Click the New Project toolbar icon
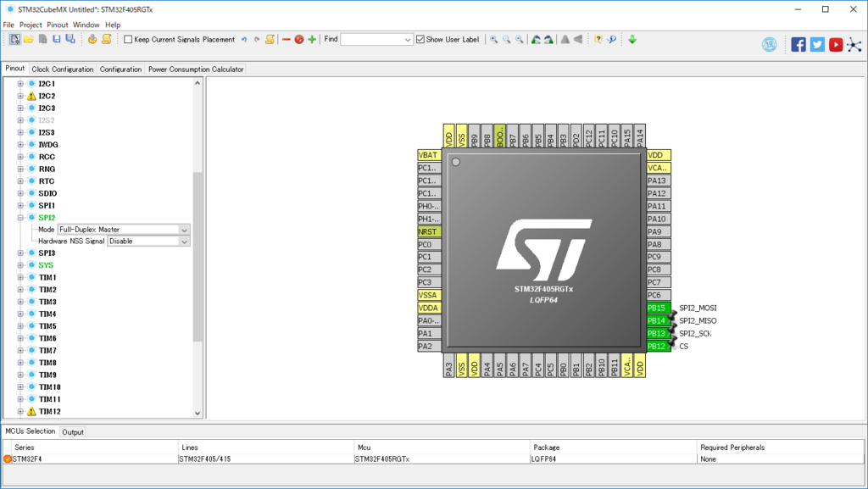 point(15,39)
